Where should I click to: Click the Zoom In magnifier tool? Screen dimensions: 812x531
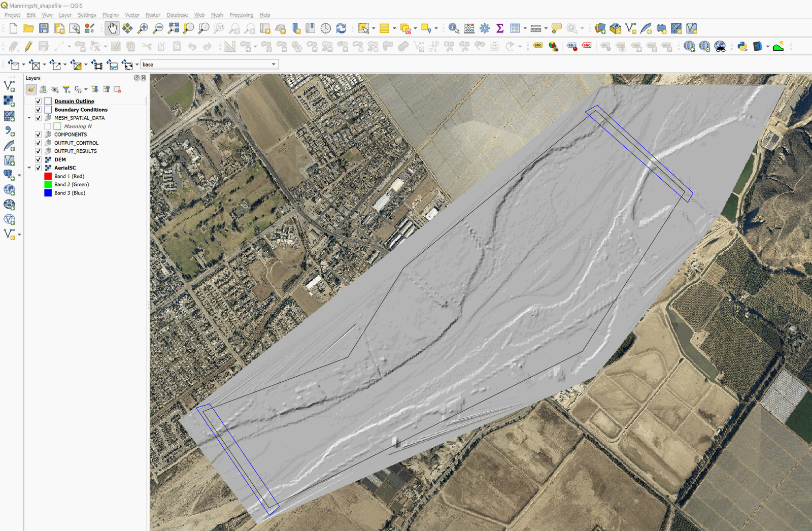(143, 28)
